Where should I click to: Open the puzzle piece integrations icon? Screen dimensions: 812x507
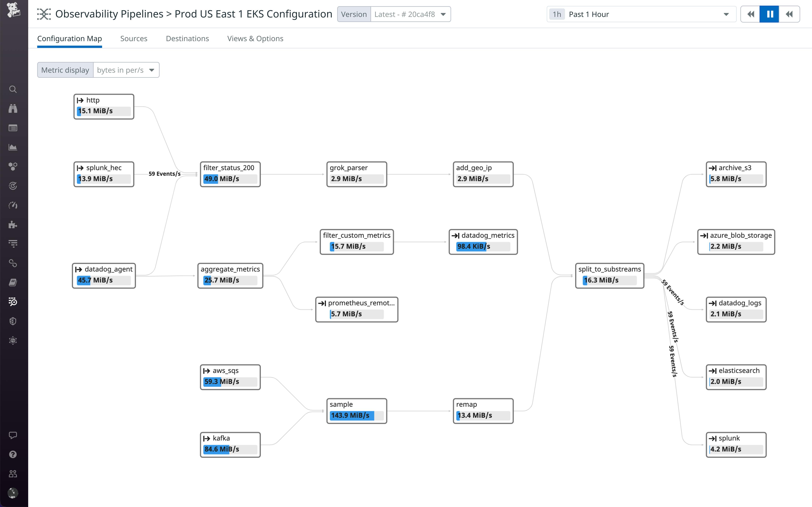click(x=13, y=225)
